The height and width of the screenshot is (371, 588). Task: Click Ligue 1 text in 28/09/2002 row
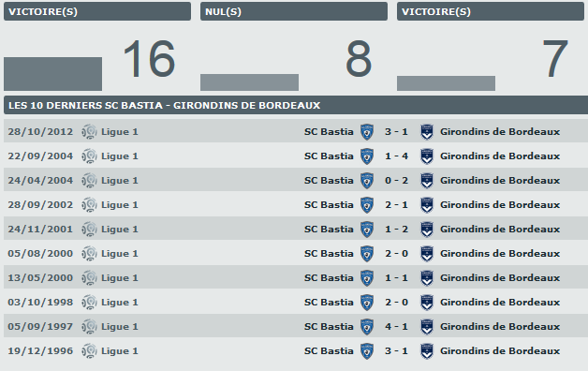pos(120,205)
